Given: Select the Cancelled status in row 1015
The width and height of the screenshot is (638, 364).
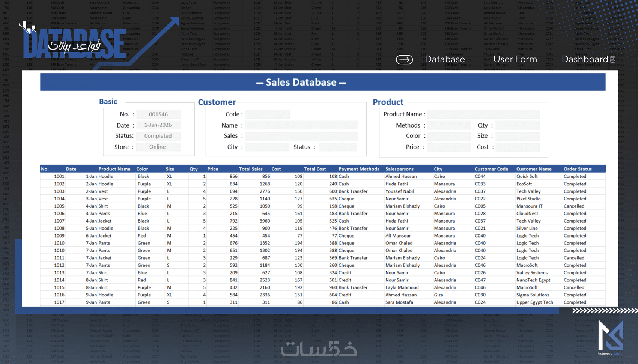Looking at the screenshot, I should pos(574,287).
